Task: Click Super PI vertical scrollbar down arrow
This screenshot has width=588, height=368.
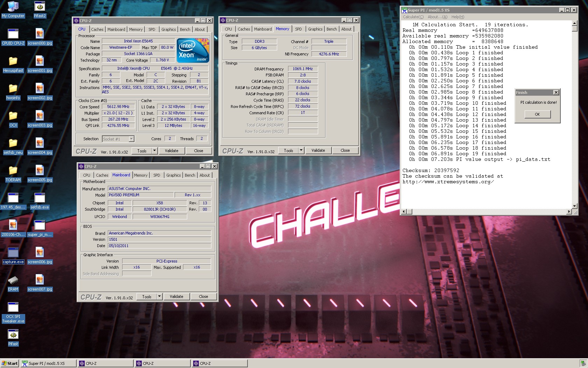Action: [x=574, y=206]
